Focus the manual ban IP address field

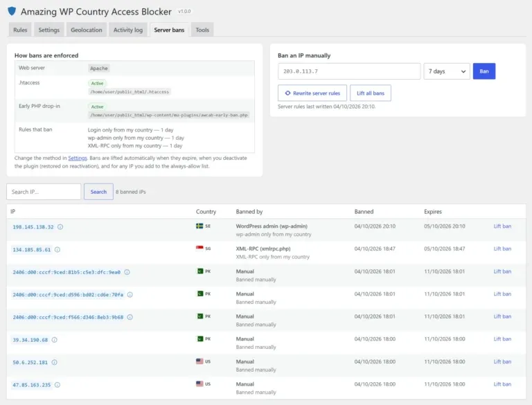point(349,71)
